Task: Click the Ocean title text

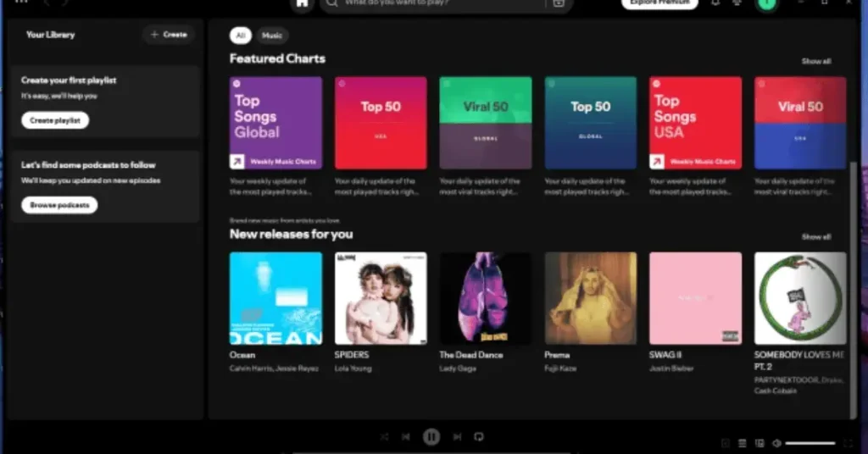Action: click(242, 355)
